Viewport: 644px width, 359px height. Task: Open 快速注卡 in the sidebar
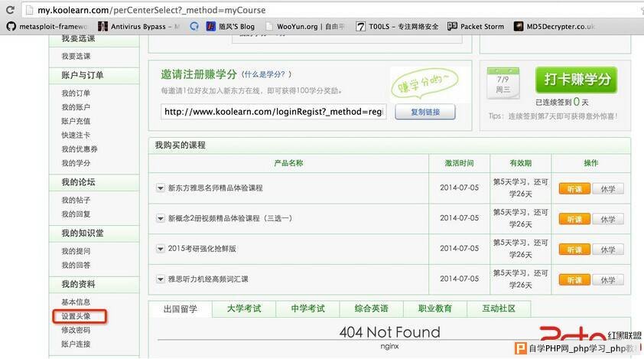pyautogui.click(x=76, y=135)
